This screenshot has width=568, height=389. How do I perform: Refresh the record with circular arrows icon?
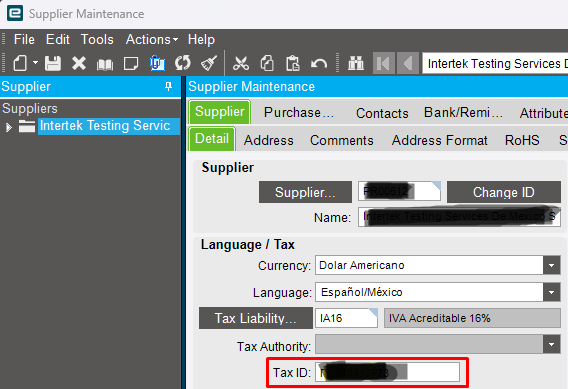tap(183, 63)
